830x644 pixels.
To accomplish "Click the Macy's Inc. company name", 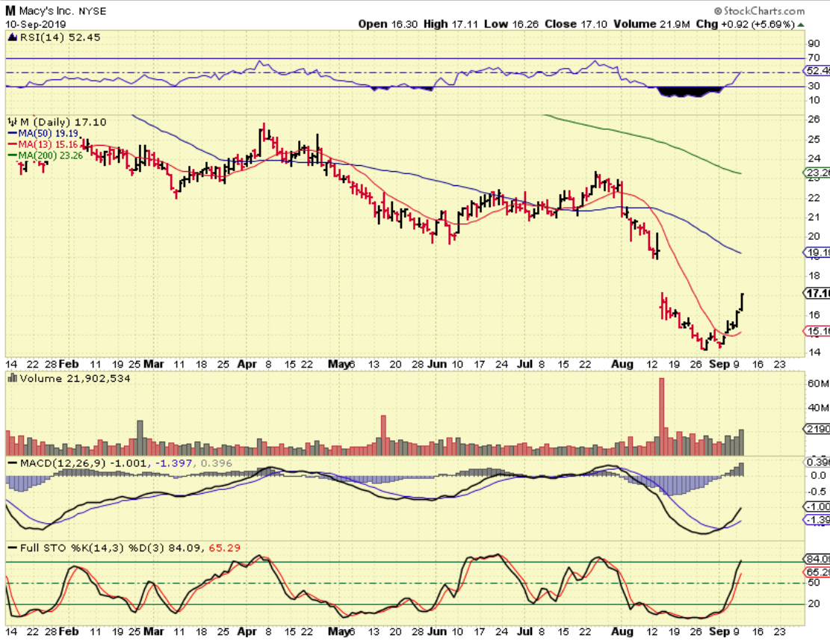I will tap(46, 11).
